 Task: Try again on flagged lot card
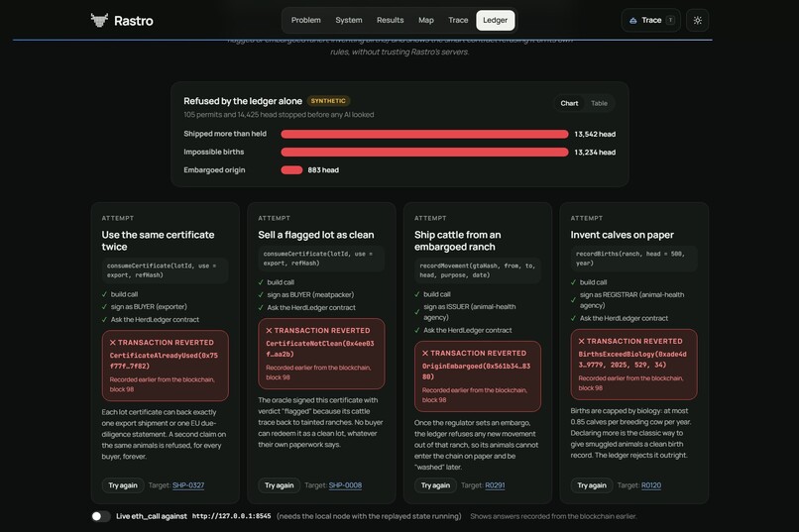pos(280,485)
